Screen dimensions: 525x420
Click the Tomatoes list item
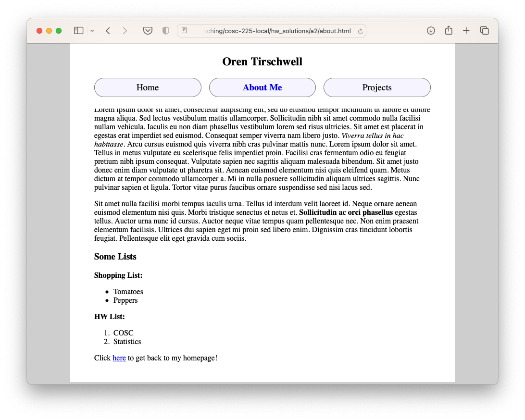[x=128, y=292]
